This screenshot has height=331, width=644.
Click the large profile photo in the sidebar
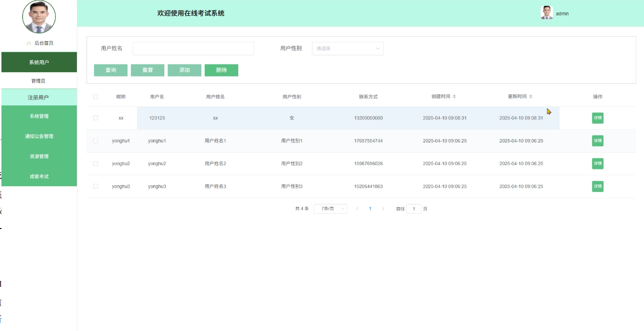tap(39, 17)
